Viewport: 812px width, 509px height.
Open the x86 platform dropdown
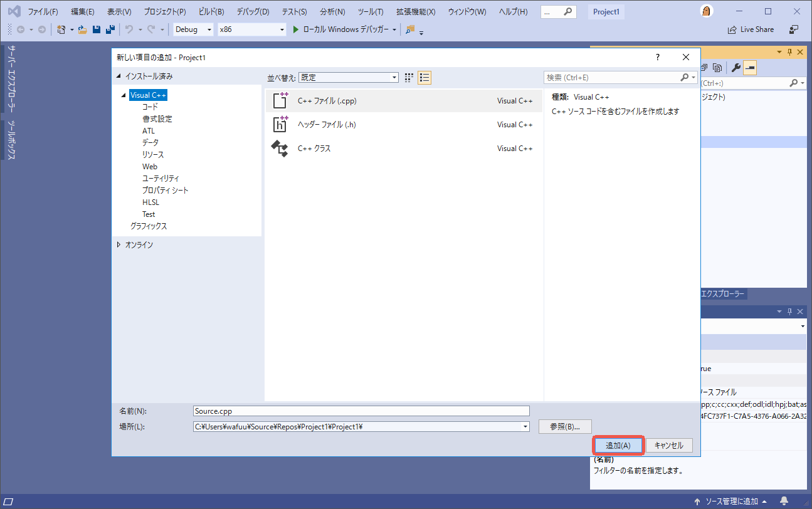[x=251, y=29]
